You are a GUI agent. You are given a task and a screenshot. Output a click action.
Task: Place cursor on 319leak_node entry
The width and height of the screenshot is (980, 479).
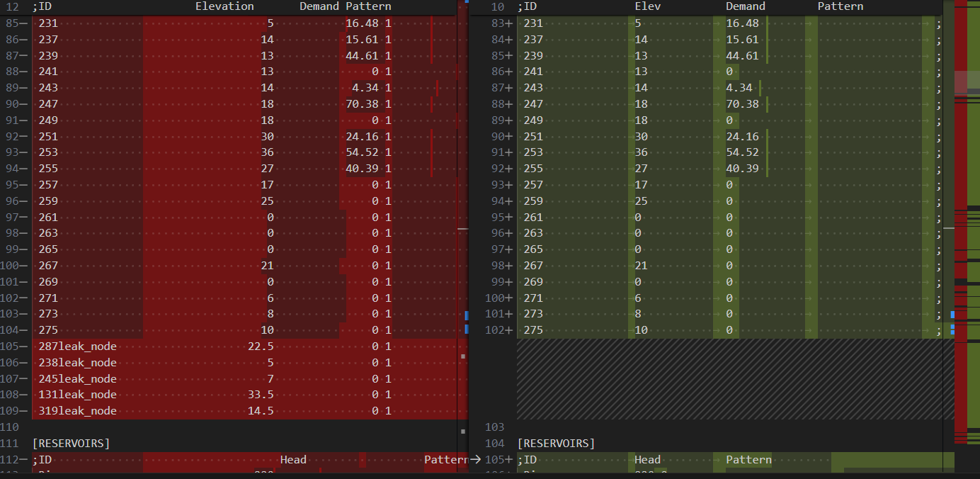coord(78,411)
